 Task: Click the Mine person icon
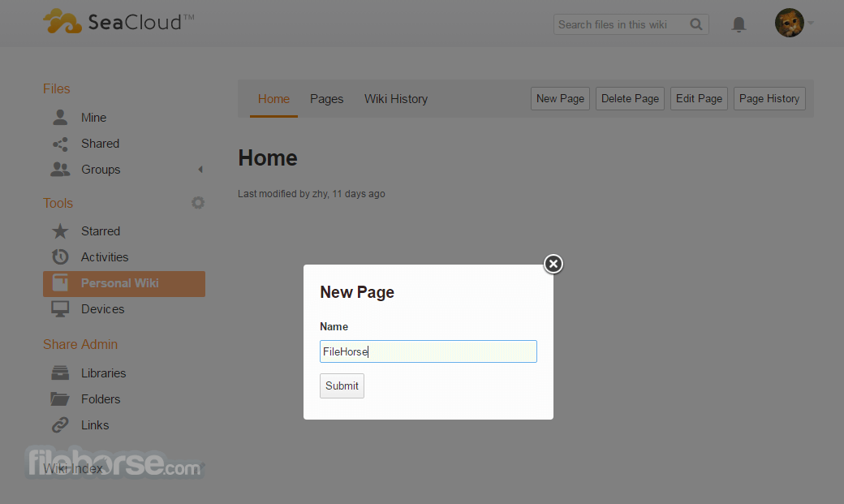coord(60,118)
